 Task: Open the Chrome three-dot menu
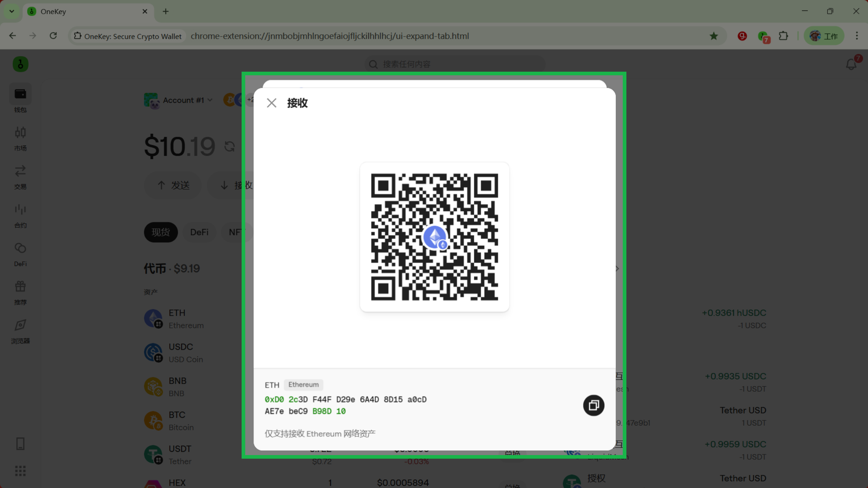857,36
